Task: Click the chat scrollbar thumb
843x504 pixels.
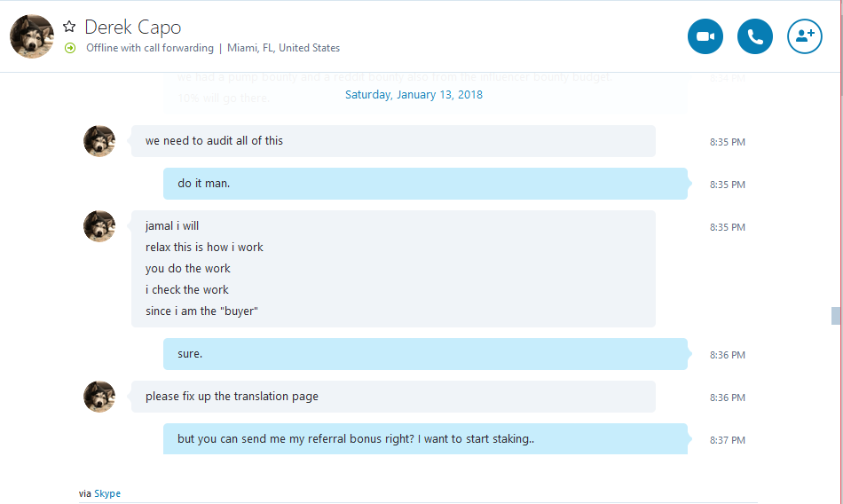Action: [x=836, y=316]
